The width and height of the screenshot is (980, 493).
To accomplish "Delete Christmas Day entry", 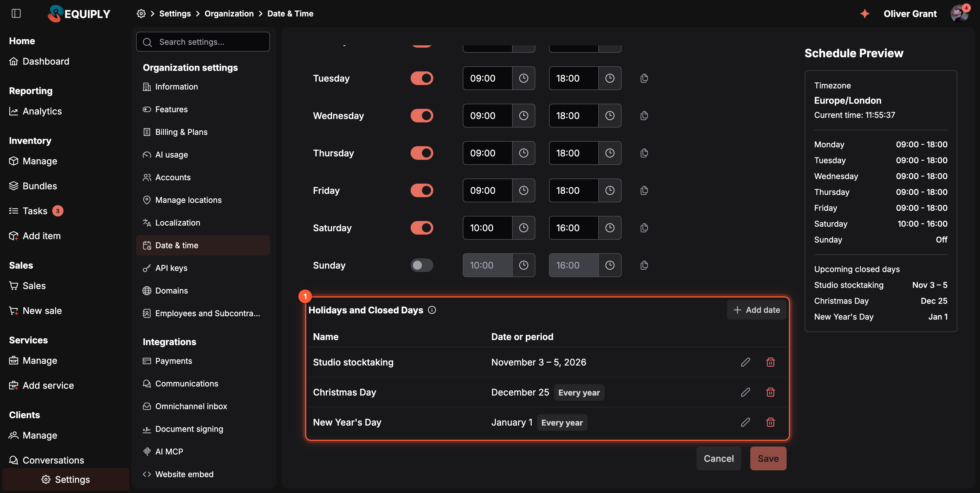I will pos(770,392).
